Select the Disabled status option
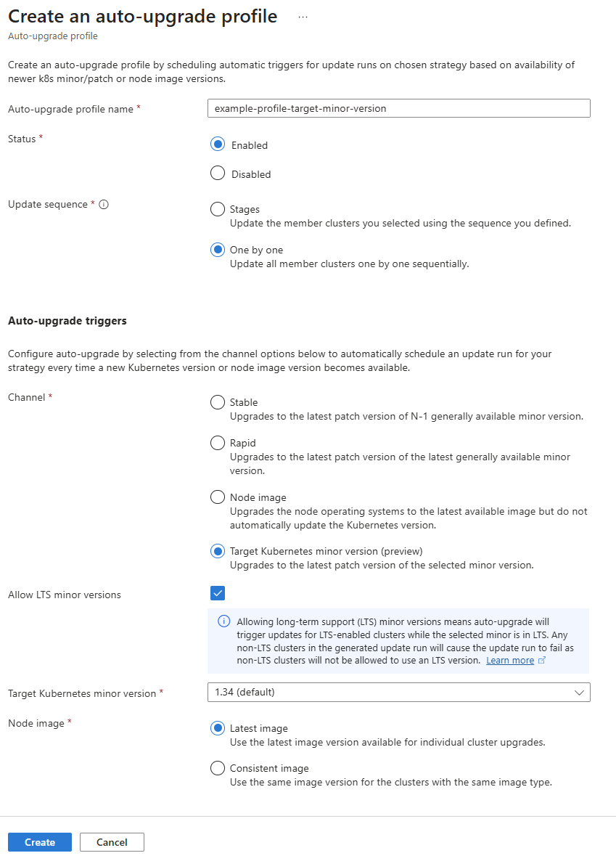616x861 pixels. point(218,174)
